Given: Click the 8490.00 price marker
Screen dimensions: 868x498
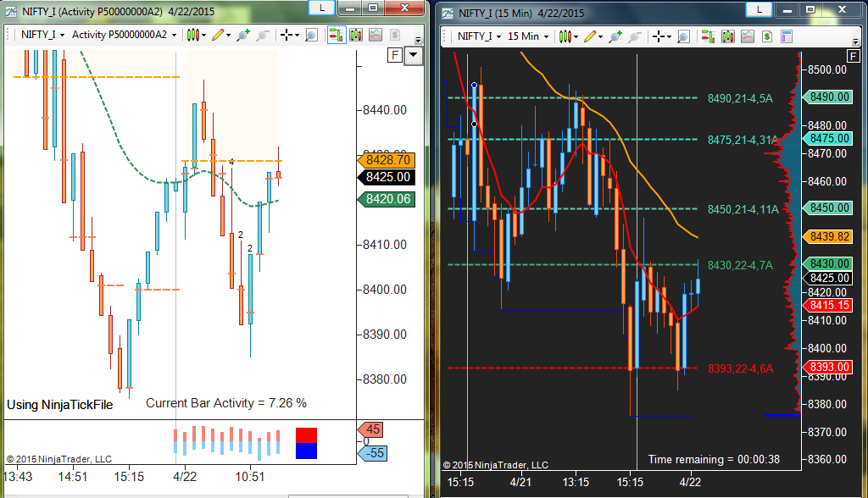Looking at the screenshot, I should point(829,97).
